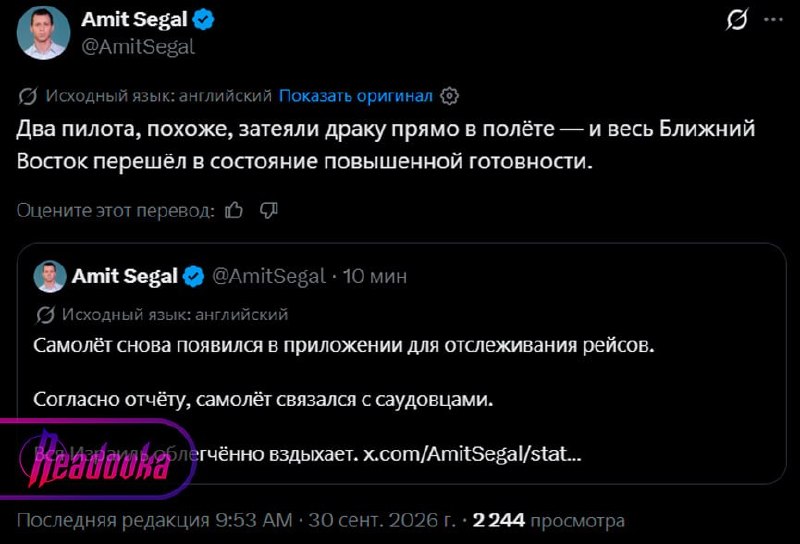Click the Readovka watermark logo
The height and width of the screenshot is (544, 800).
point(97,458)
